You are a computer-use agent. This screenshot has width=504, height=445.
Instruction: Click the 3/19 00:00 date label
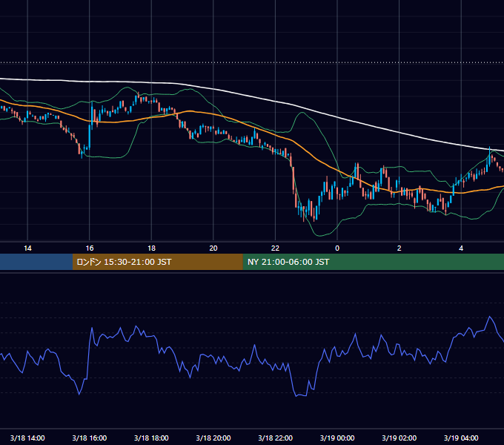(337, 438)
